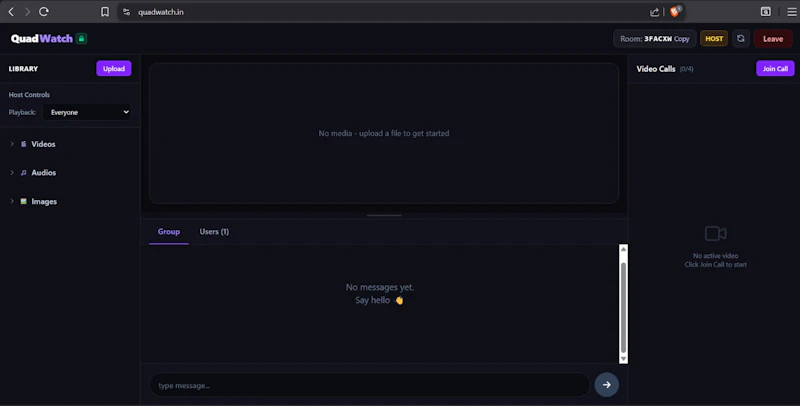Click the room refresh sync icon
800x406 pixels.
741,38
